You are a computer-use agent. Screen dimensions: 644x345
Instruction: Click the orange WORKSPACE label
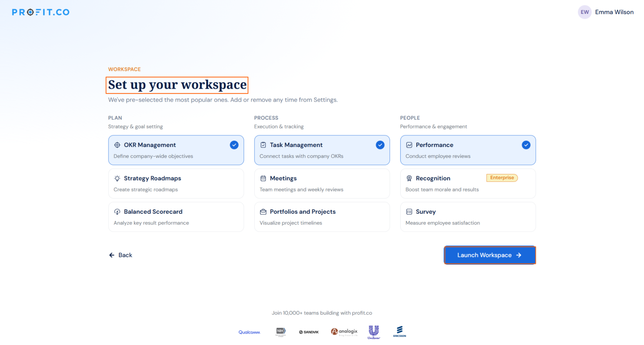point(124,69)
